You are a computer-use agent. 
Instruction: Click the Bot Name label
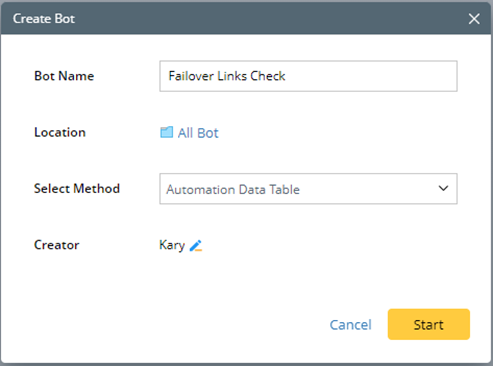(64, 76)
